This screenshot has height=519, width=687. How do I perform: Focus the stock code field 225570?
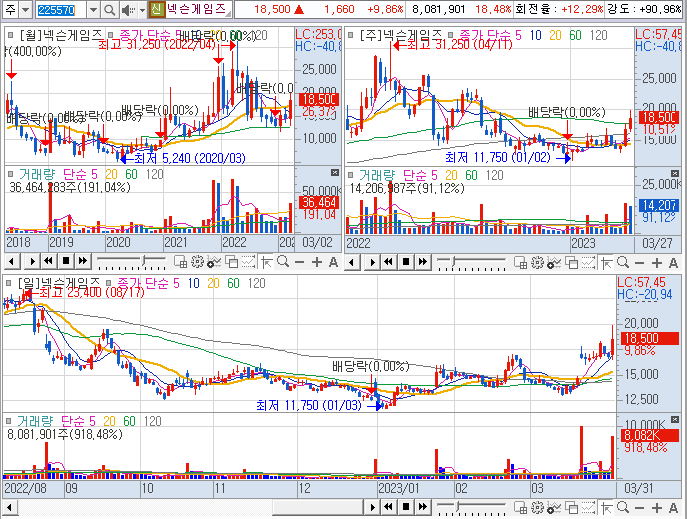[x=61, y=9]
